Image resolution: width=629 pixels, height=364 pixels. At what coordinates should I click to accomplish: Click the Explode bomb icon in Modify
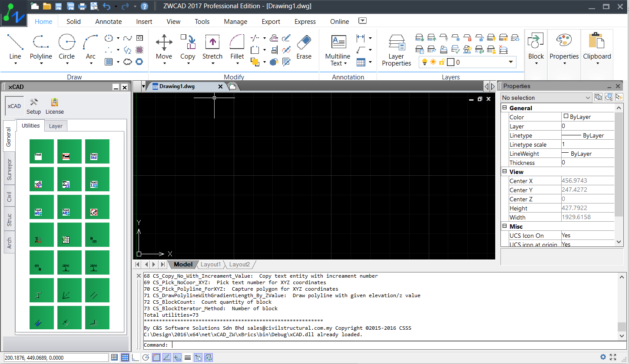(x=274, y=62)
